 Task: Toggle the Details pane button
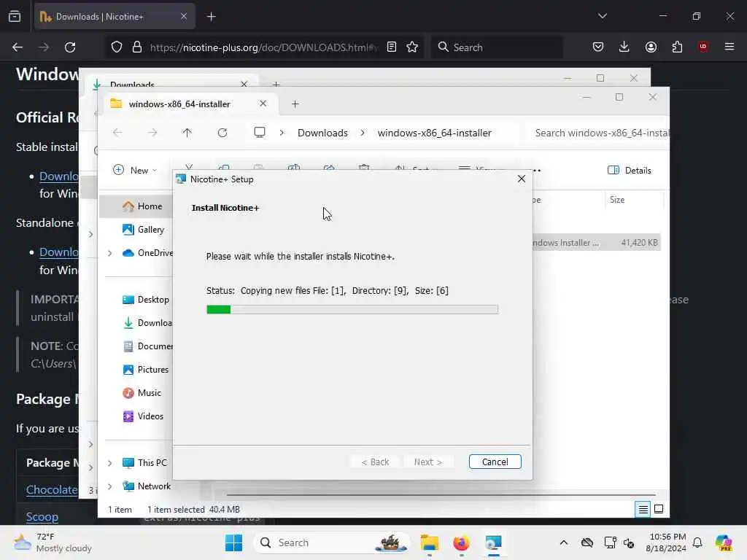(x=629, y=170)
